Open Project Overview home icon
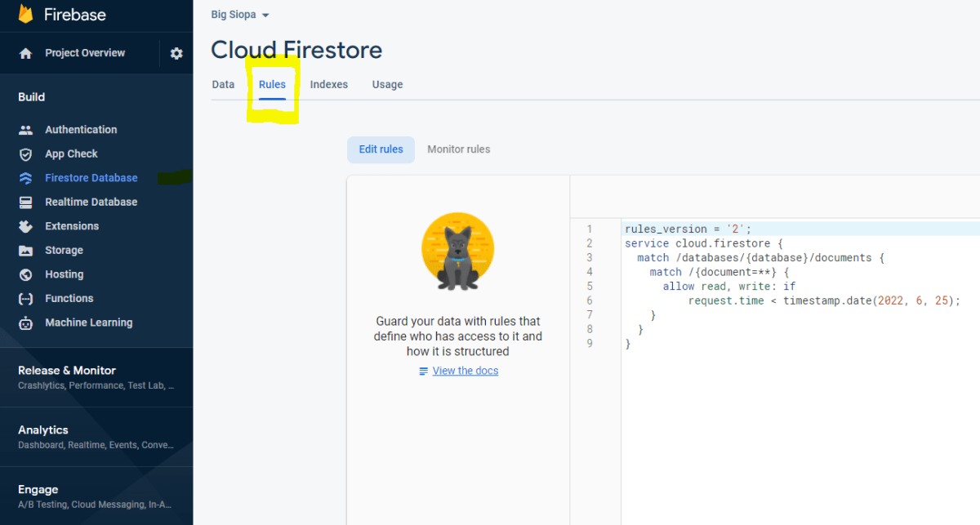 (x=26, y=53)
